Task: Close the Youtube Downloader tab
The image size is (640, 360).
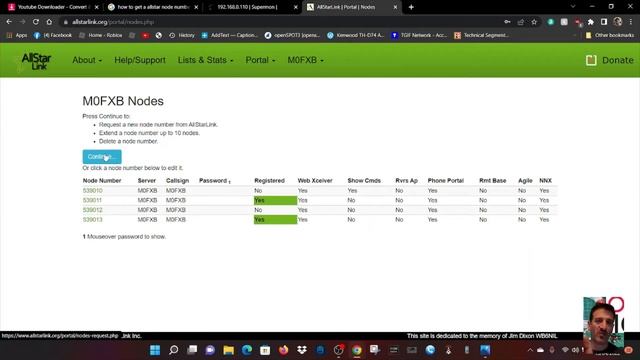Action: click(97, 7)
